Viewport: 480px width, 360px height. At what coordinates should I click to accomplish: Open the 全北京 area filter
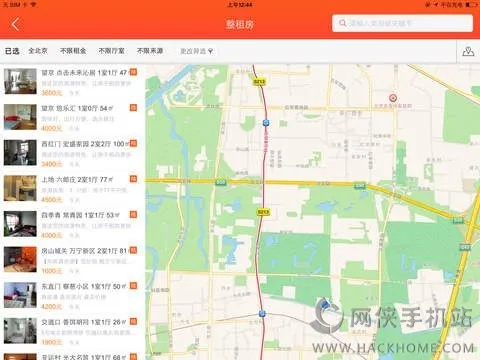[x=38, y=51]
